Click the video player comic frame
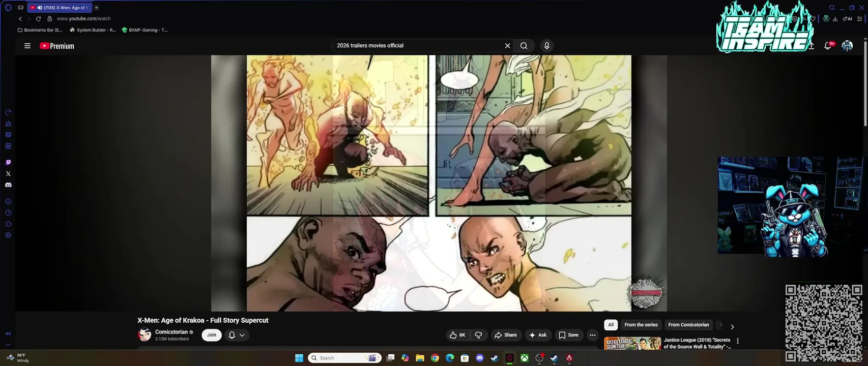 coord(439,183)
